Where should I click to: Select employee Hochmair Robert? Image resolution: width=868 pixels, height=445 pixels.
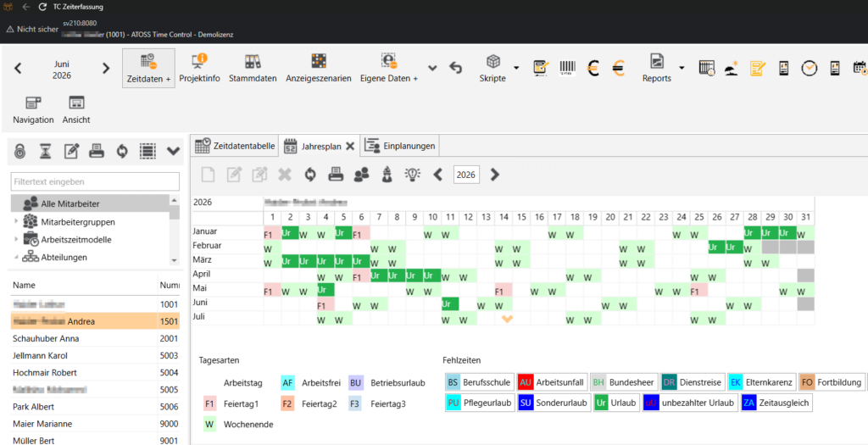click(95, 372)
